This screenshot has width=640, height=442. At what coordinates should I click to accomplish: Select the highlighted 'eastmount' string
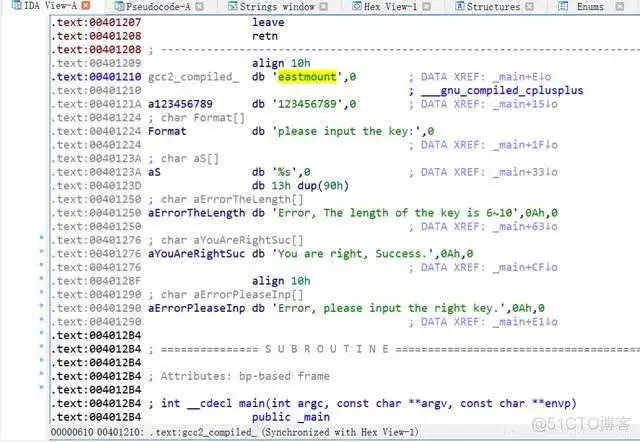click(307, 77)
